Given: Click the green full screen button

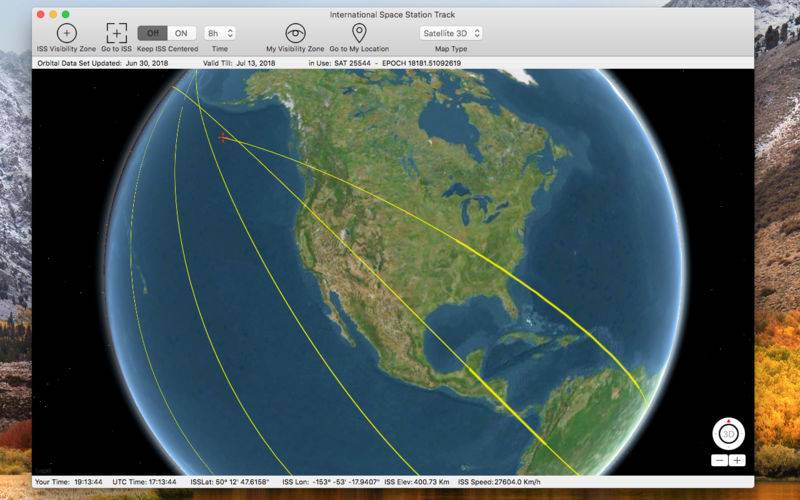Looking at the screenshot, I should click(x=65, y=14).
